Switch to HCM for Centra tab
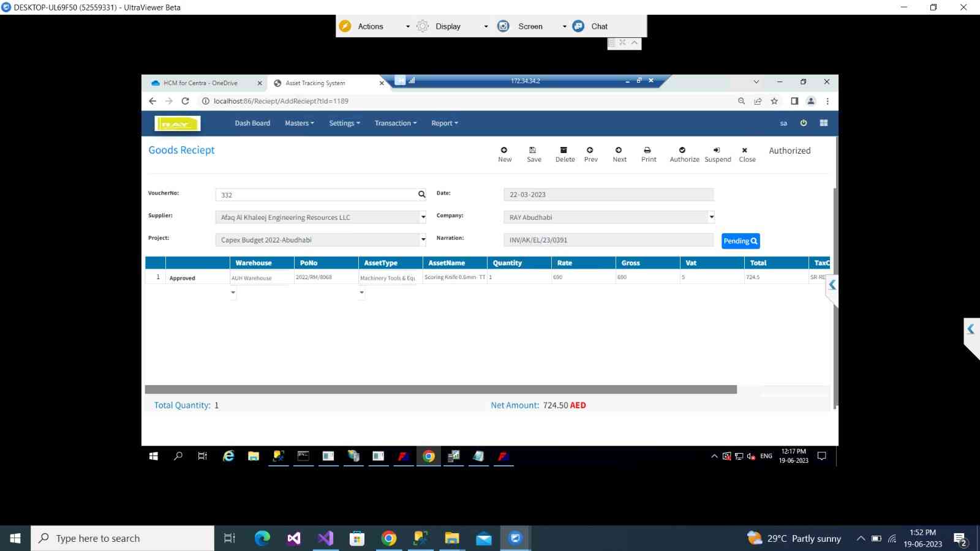 point(200,83)
